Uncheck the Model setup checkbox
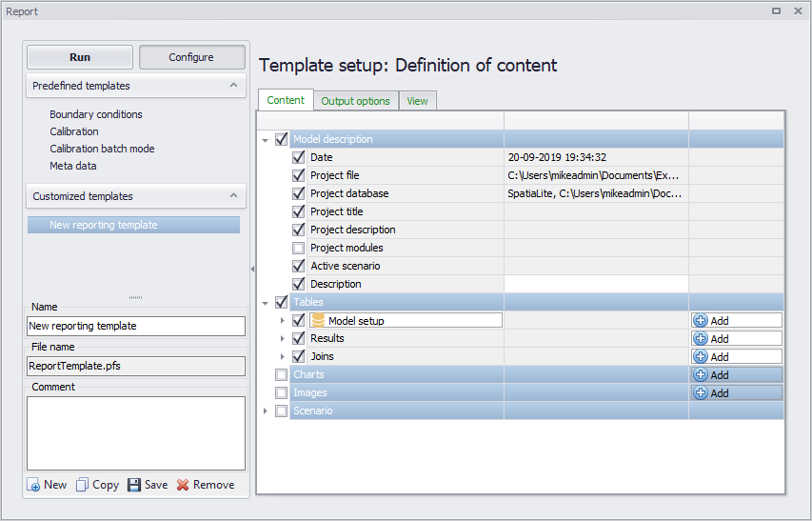The width and height of the screenshot is (812, 521). [x=298, y=320]
